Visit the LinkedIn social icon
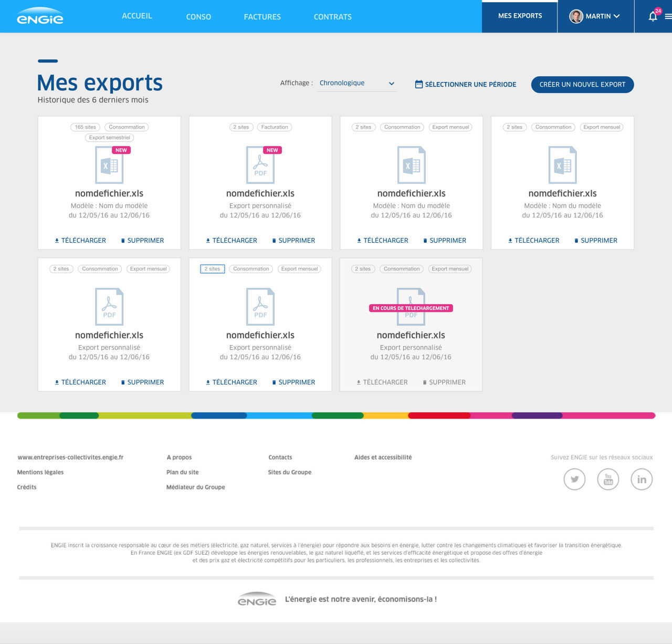672x644 pixels. (642, 479)
